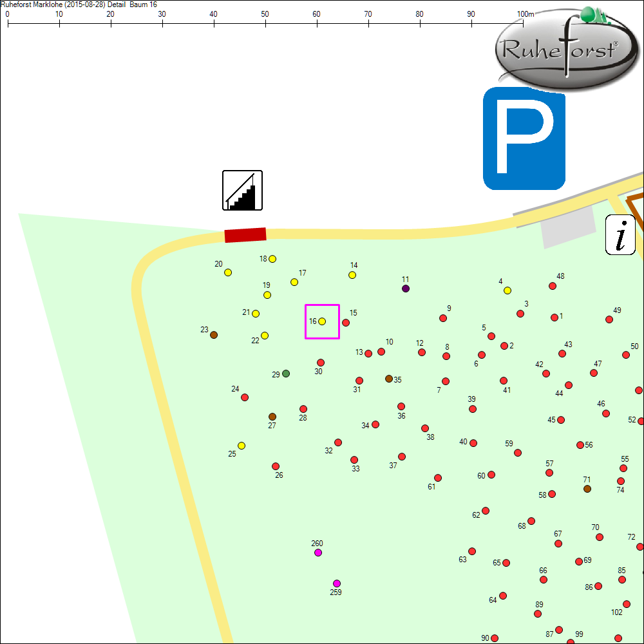Image resolution: width=644 pixels, height=644 pixels.
Task: Select red tree marker 15
Action: tap(346, 323)
